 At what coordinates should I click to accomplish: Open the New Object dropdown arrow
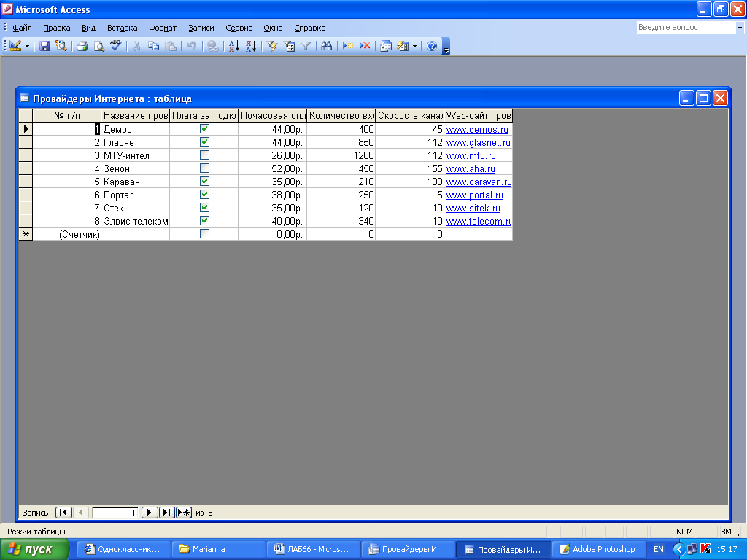tap(414, 46)
